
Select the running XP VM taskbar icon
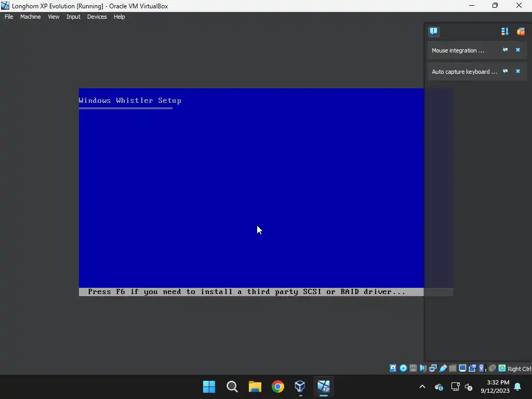point(323,387)
